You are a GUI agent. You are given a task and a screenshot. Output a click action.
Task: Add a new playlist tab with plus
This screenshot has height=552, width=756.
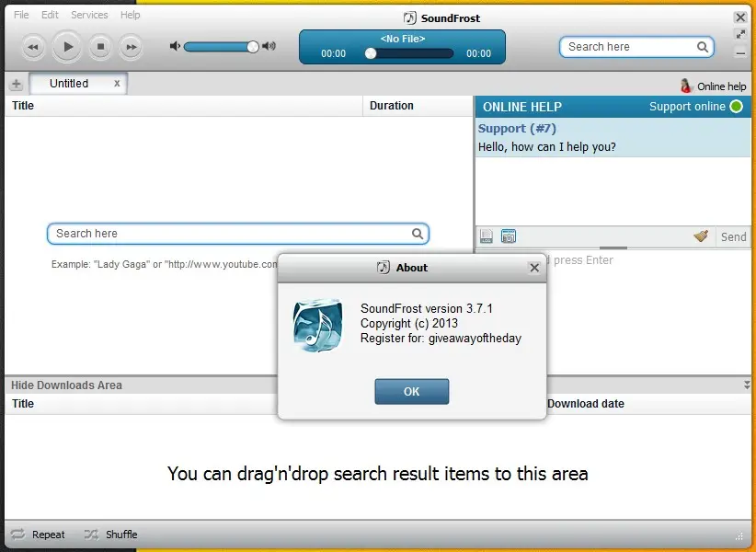(16, 84)
